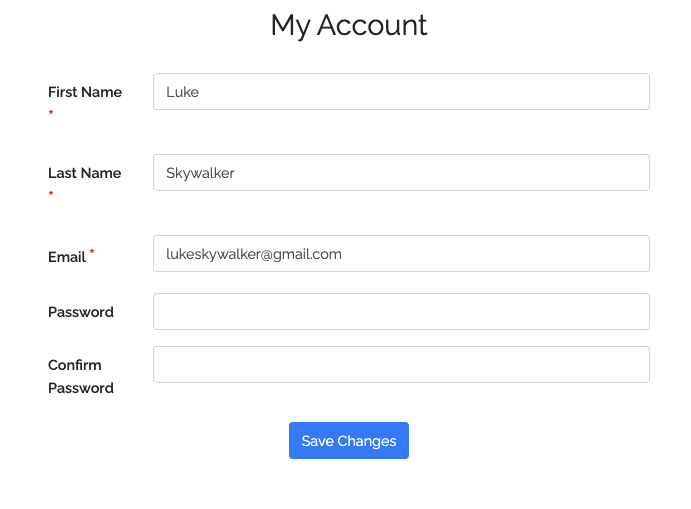This screenshot has width=691, height=509.
Task: Click on the "Luke" text value
Action: [x=183, y=92]
